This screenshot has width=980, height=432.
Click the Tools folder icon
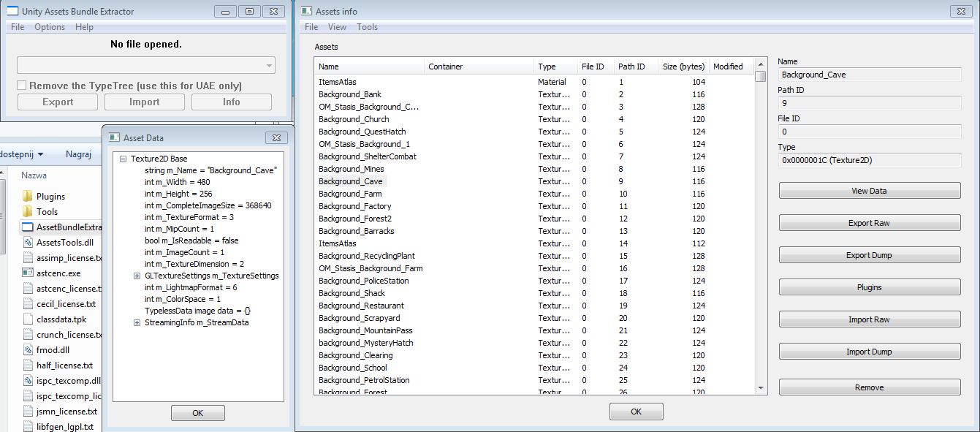[28, 211]
